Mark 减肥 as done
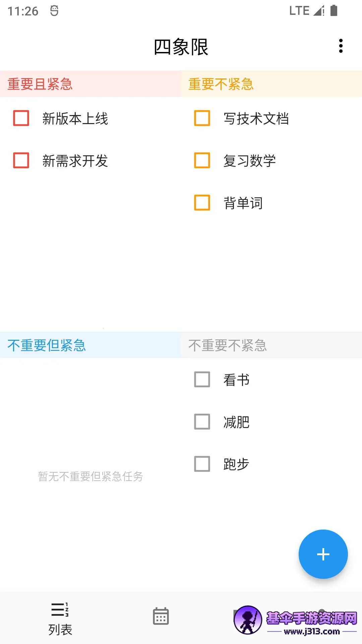The height and width of the screenshot is (644, 362). (x=202, y=422)
